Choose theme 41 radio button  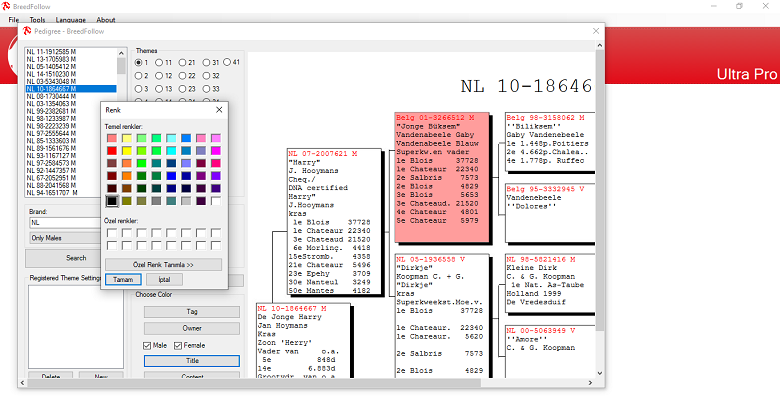tap(228, 62)
